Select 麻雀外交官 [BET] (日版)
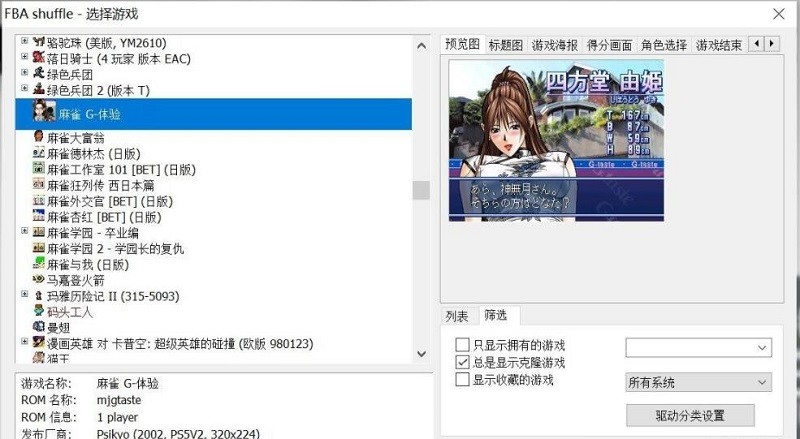Screen dimensions: 800x439 pyautogui.click(x=110, y=201)
